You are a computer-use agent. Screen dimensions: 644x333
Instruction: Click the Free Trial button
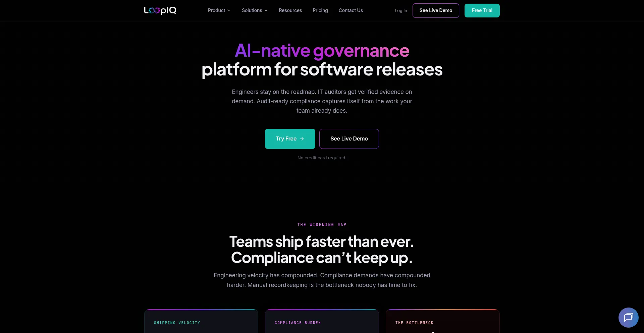point(482,10)
